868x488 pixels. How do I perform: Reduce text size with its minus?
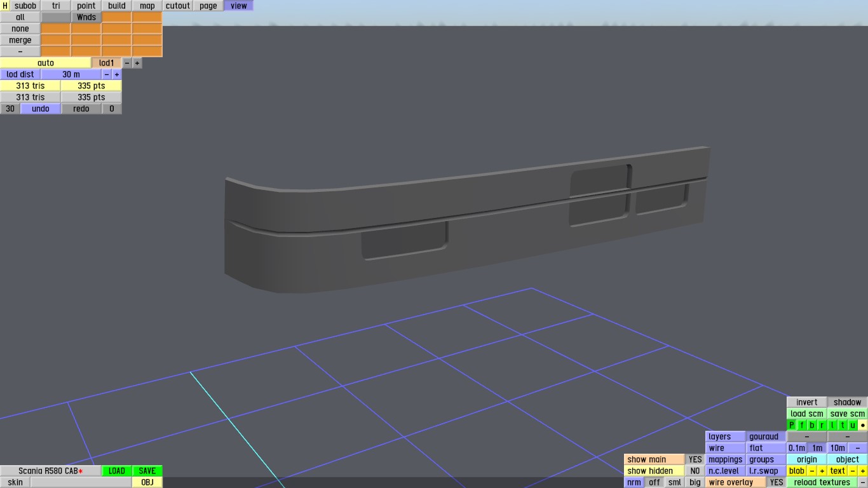853,471
